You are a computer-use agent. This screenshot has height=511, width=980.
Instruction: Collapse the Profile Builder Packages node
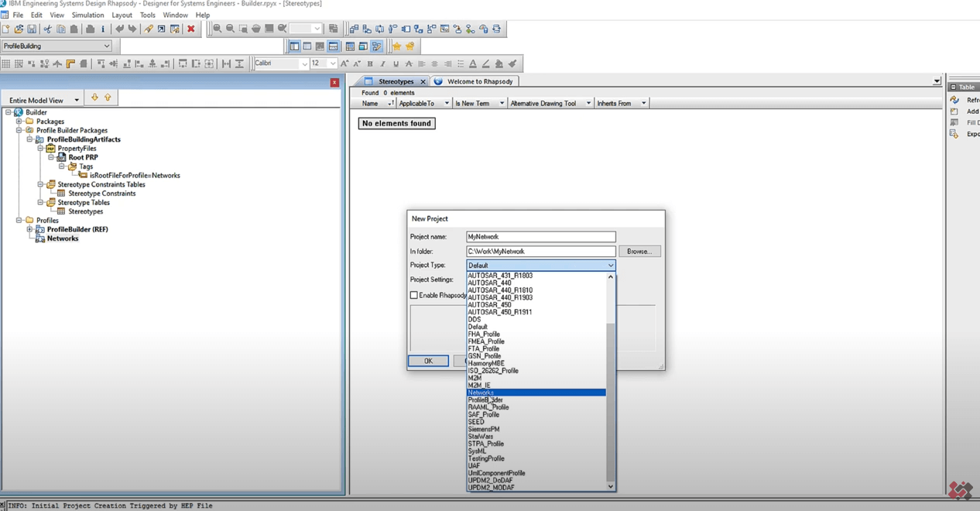coord(19,130)
